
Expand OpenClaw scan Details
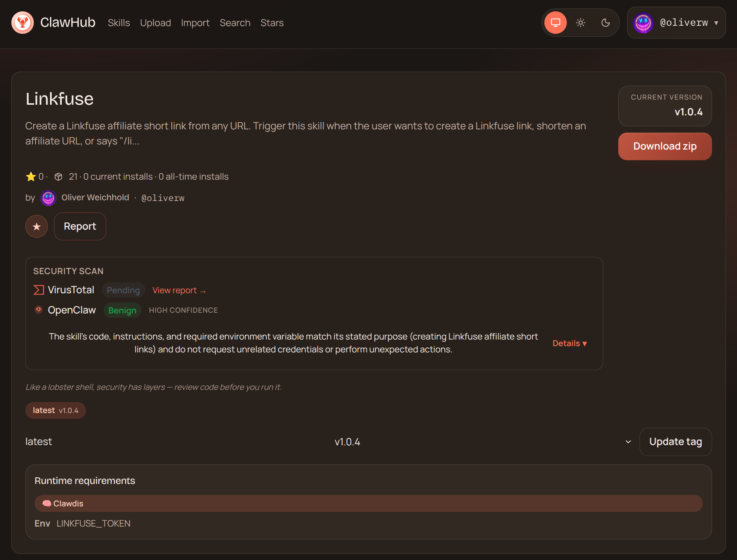[569, 343]
